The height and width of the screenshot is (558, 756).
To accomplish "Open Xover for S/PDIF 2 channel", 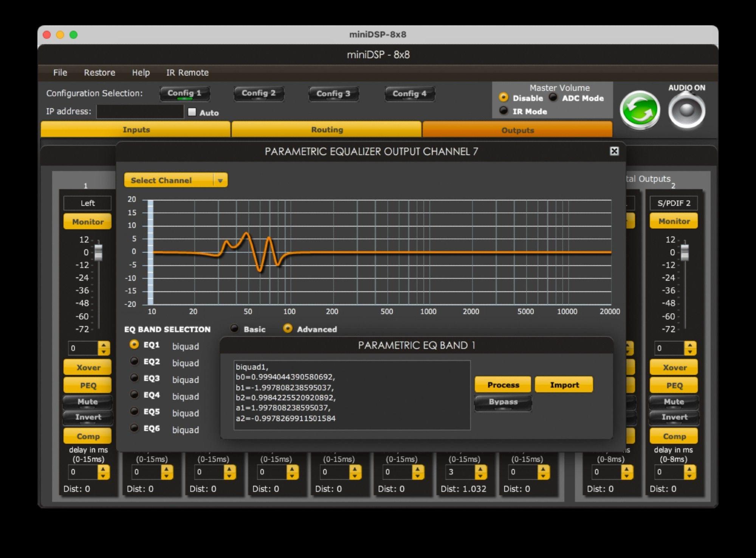I will click(674, 367).
